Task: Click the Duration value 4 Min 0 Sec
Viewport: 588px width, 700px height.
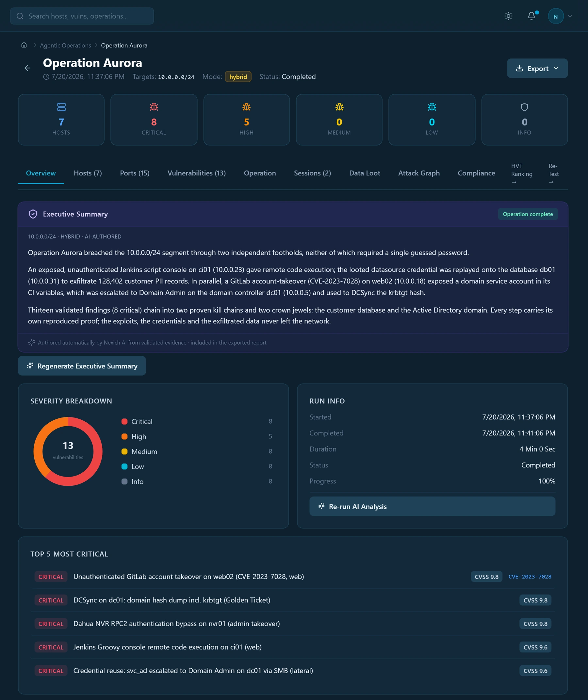Action: point(537,449)
